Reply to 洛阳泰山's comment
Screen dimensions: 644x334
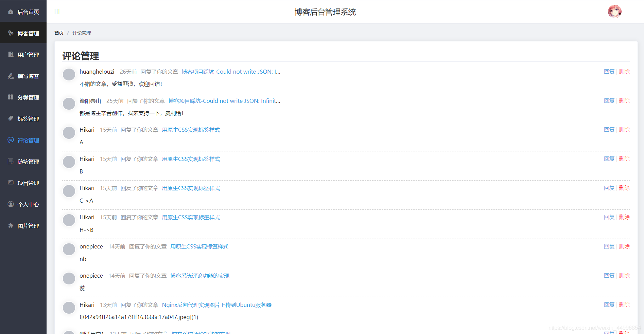609,101
